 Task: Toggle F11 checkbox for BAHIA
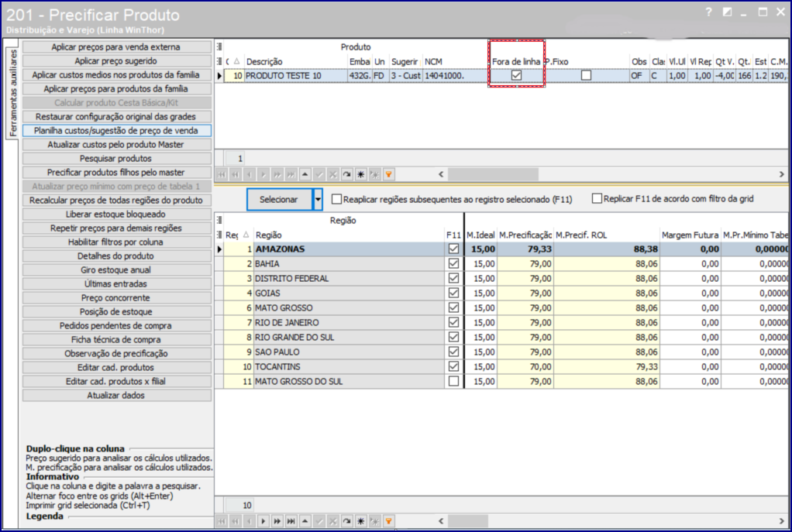453,263
